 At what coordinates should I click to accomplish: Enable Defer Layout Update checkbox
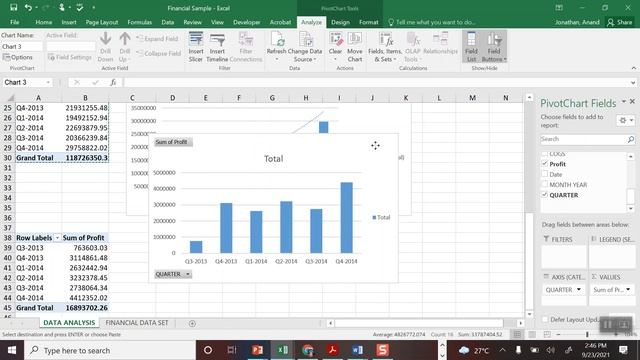coord(545,319)
